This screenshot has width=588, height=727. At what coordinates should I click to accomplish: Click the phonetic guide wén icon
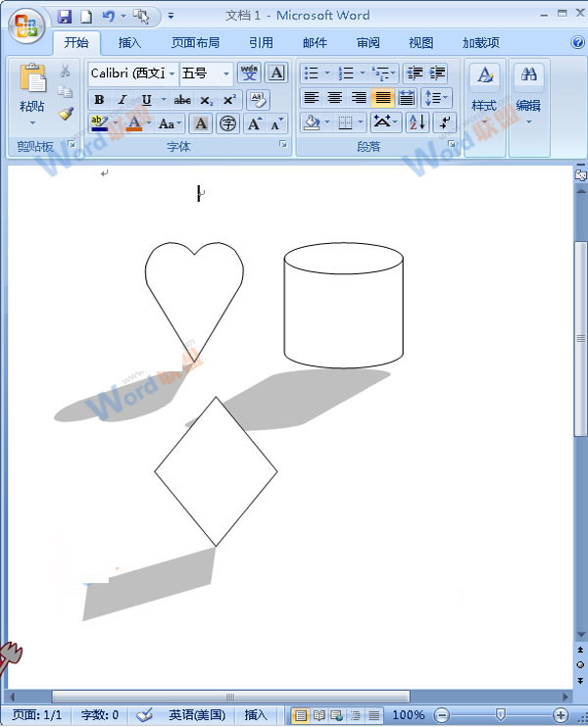pos(249,73)
